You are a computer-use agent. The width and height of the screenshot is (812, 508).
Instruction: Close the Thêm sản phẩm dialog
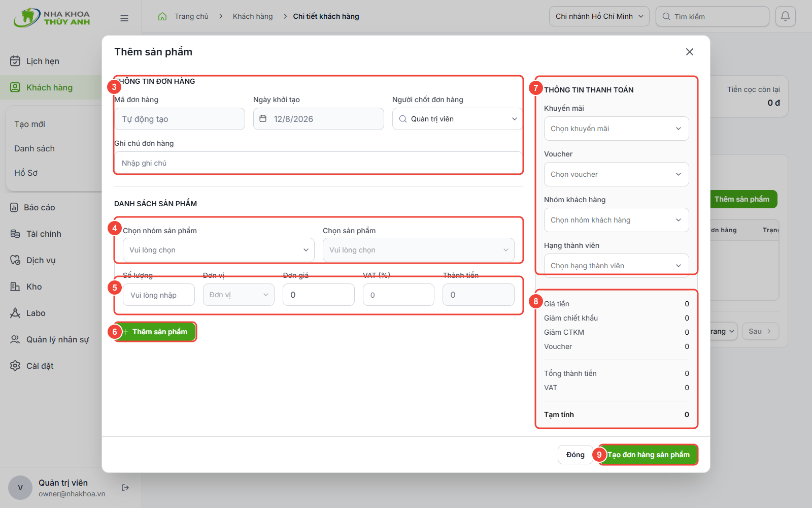(690, 52)
